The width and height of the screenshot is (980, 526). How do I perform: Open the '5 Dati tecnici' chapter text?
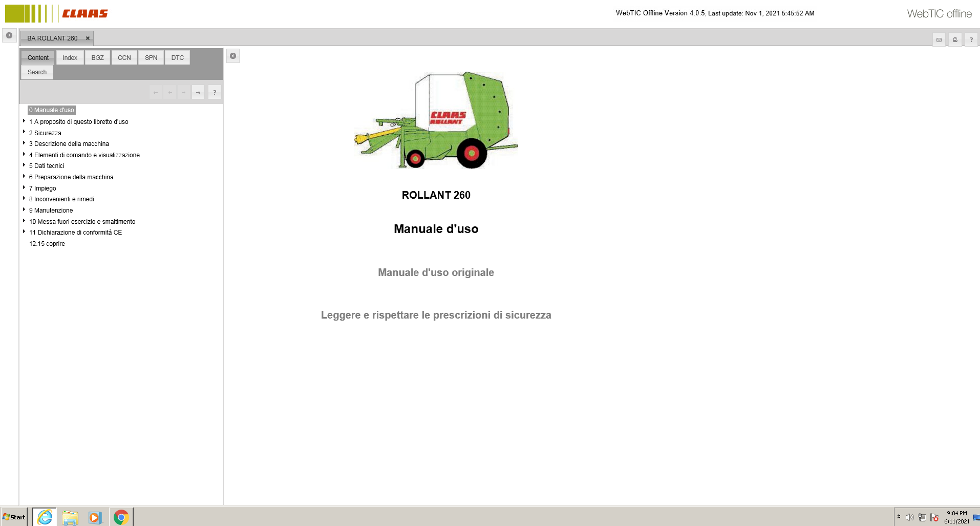(x=47, y=166)
